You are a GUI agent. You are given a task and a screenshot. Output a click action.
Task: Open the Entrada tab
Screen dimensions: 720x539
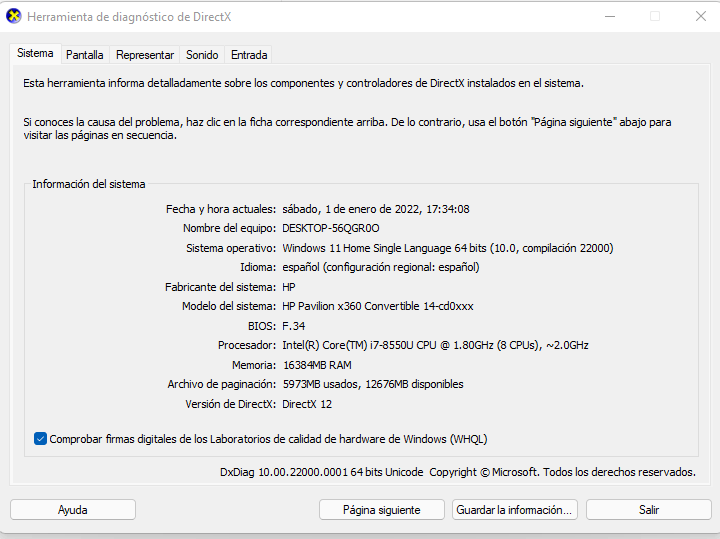(249, 55)
